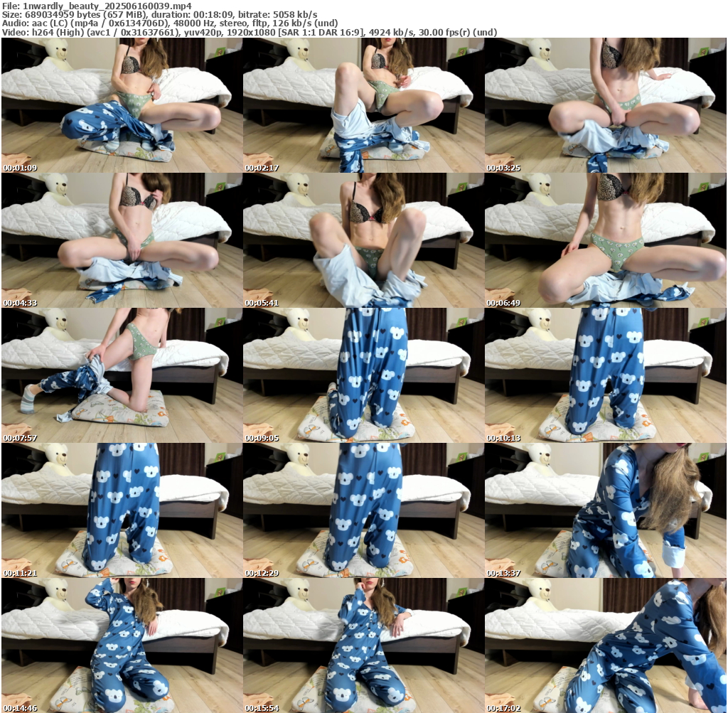This screenshot has height=713, width=728.
Task: Open the frame with timestamp 00:04:33
Action: 122,240
